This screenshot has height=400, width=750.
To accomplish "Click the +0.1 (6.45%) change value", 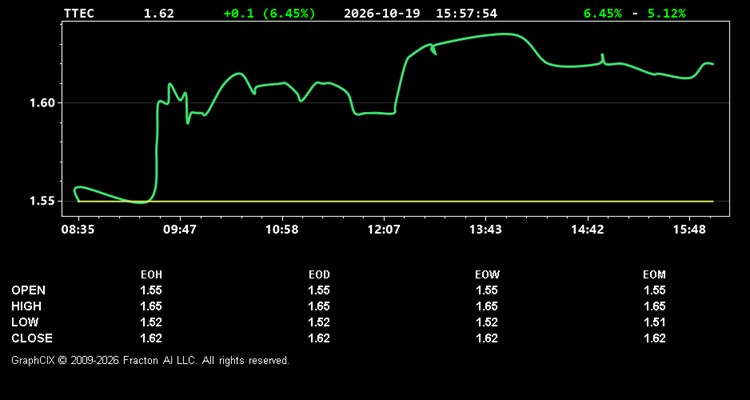I will (x=270, y=13).
